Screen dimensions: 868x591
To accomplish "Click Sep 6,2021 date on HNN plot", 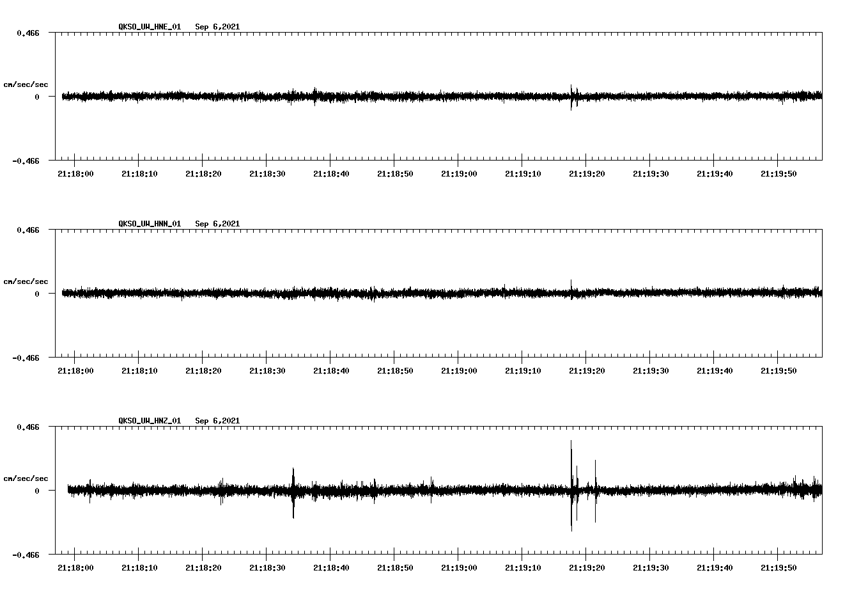I will click(217, 224).
